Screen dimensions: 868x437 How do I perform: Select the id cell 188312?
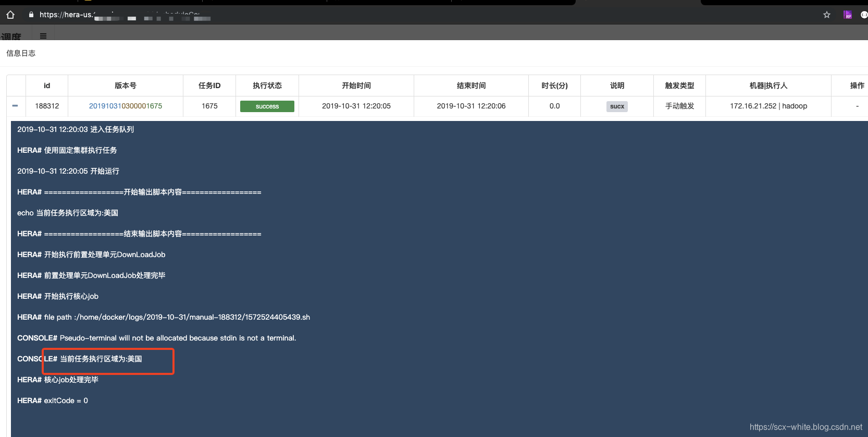point(47,106)
